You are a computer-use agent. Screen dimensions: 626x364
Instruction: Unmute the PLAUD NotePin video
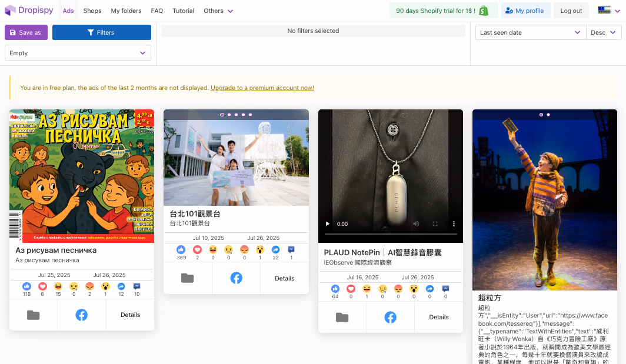tap(416, 224)
